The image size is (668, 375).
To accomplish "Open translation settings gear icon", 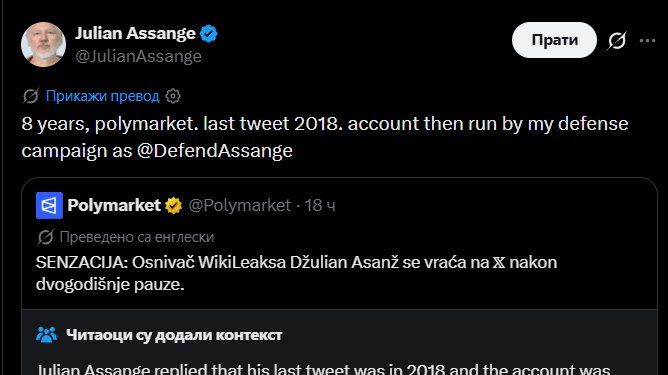I will [x=173, y=96].
